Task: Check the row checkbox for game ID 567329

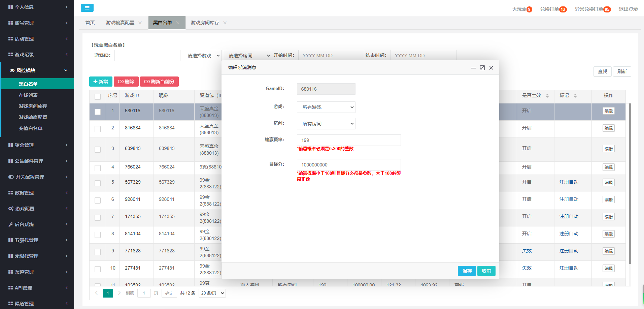Action: [98, 183]
